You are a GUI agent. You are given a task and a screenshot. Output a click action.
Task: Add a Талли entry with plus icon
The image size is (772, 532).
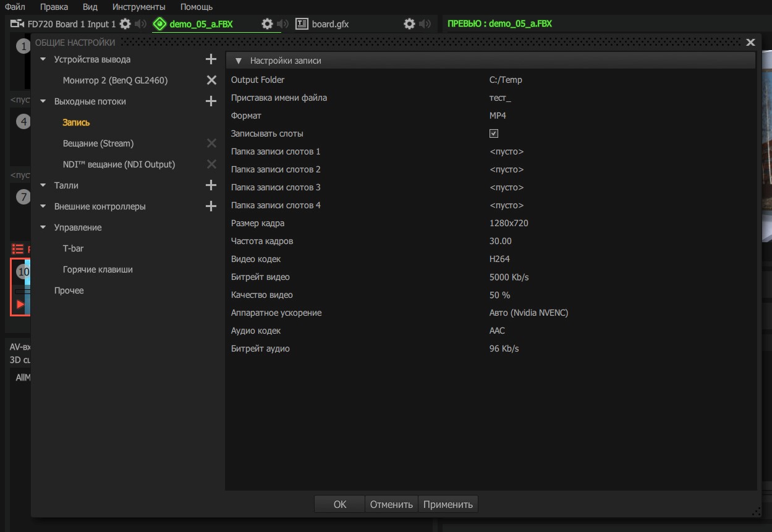pyautogui.click(x=211, y=185)
